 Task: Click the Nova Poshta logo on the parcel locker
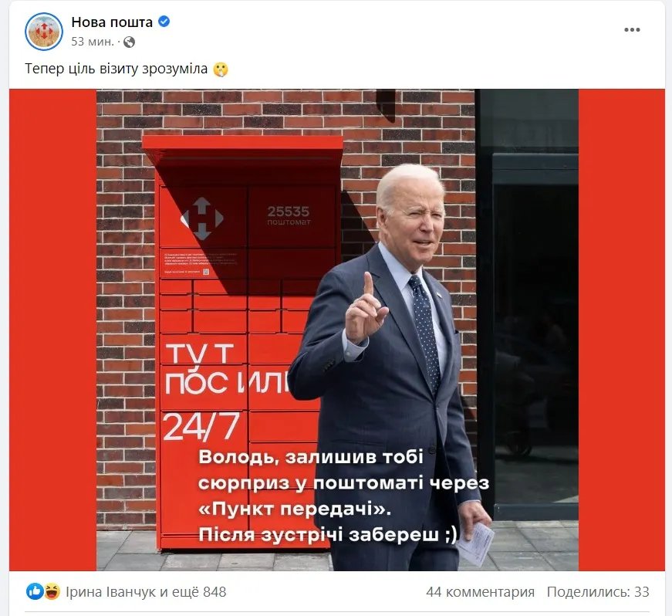[202, 218]
